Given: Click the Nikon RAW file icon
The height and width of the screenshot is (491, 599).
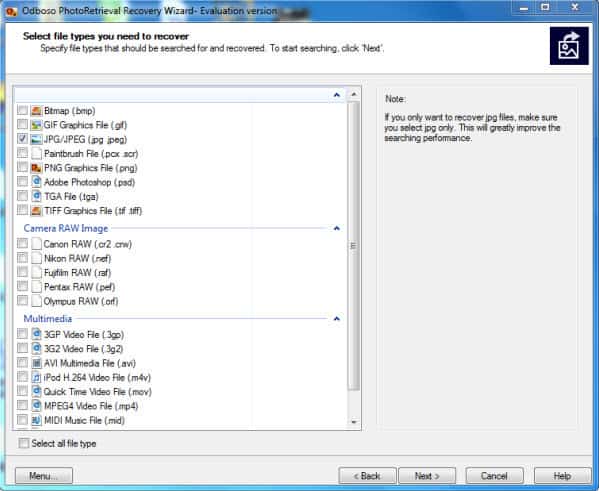Looking at the screenshot, I should [x=36, y=258].
